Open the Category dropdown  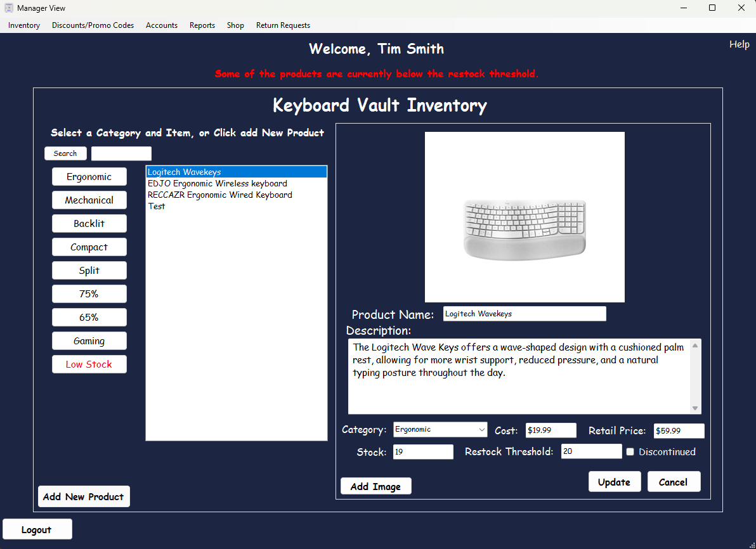pos(440,430)
